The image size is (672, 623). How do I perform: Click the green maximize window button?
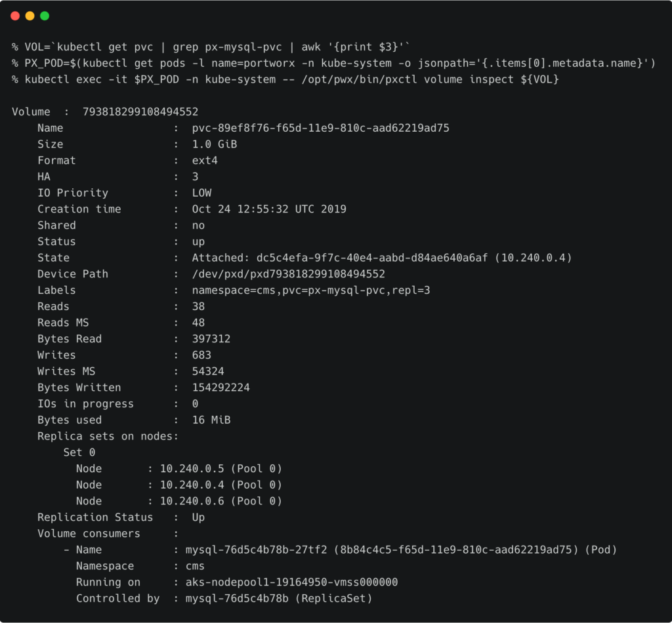[x=45, y=16]
